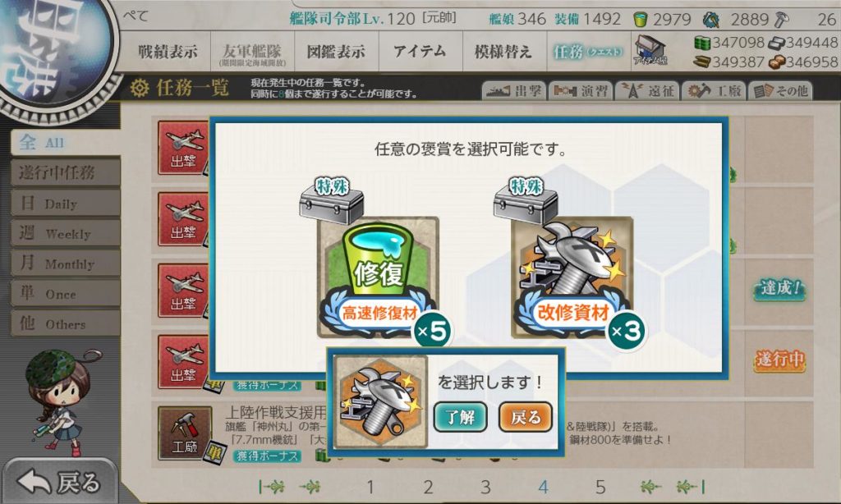Viewport: 841px width, 504px height.
Task: Open the 戦績表示 menu item
Action: (x=168, y=52)
